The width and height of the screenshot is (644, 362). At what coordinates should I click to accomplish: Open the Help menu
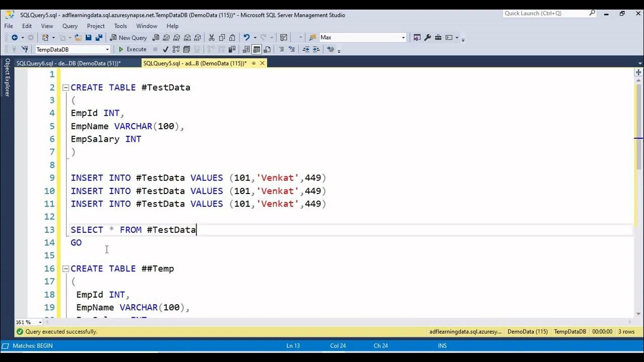[173, 26]
